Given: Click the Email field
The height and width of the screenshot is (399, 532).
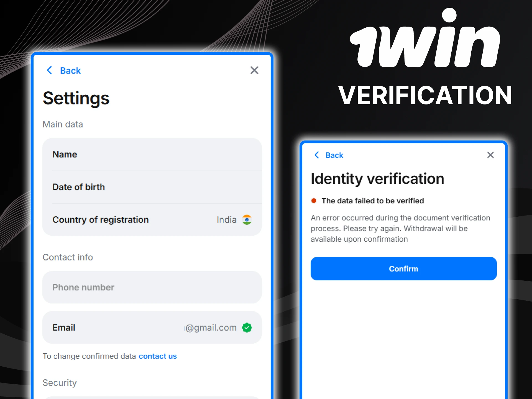Looking at the screenshot, I should [x=152, y=328].
